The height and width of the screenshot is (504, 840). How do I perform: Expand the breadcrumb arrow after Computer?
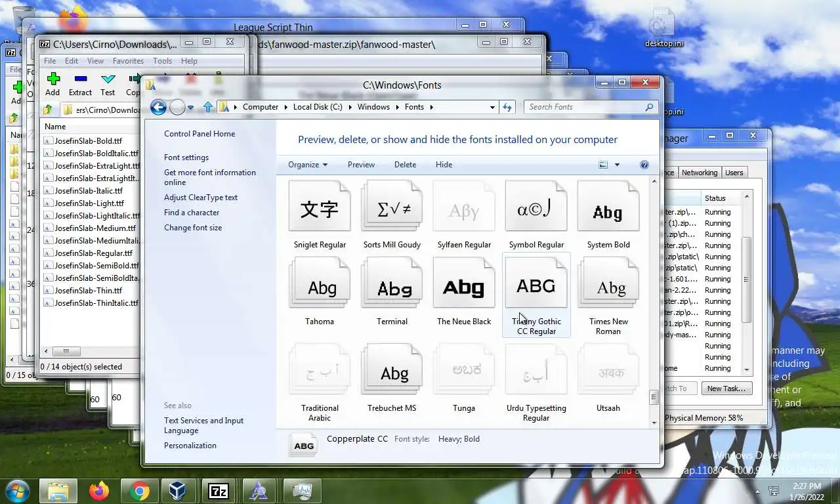click(286, 107)
